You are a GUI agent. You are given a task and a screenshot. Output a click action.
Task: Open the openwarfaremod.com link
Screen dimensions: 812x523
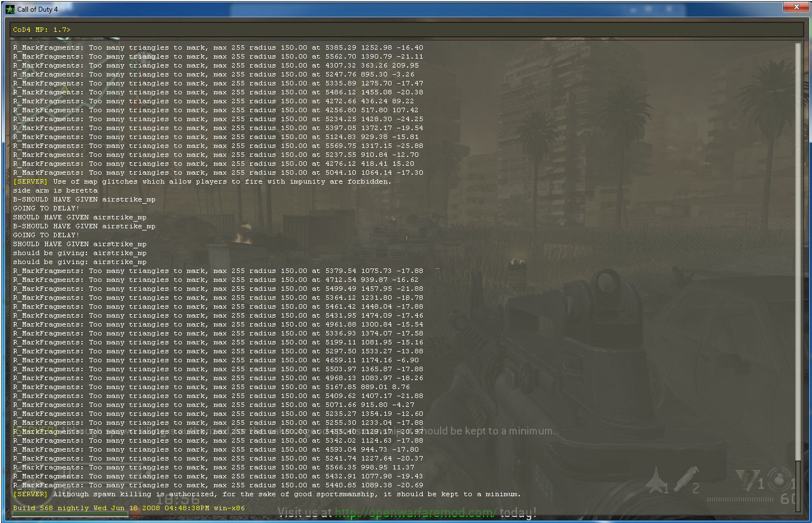point(415,512)
